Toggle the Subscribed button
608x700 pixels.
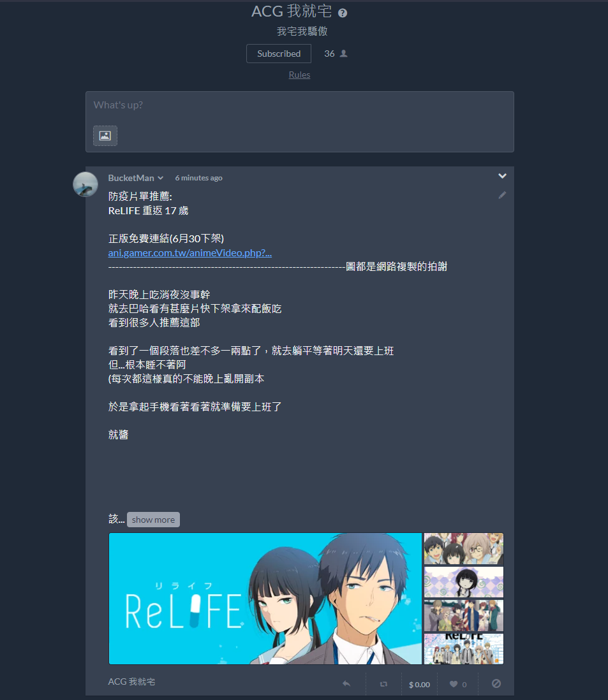pos(279,54)
